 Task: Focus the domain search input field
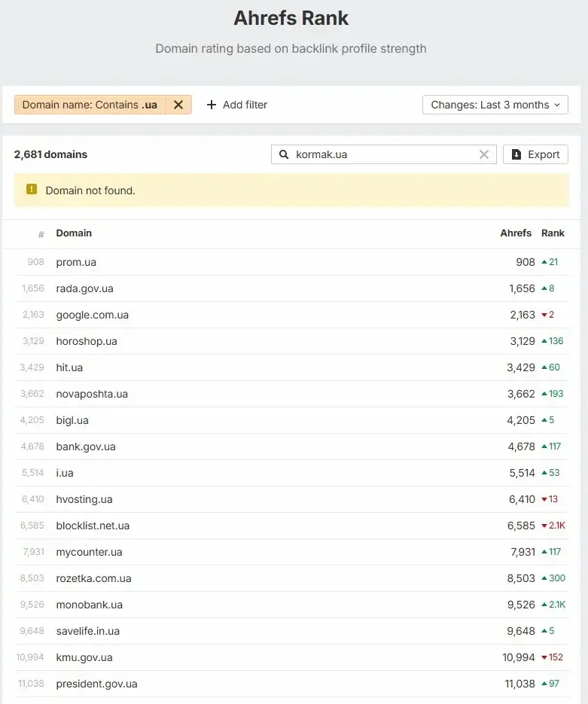point(382,154)
